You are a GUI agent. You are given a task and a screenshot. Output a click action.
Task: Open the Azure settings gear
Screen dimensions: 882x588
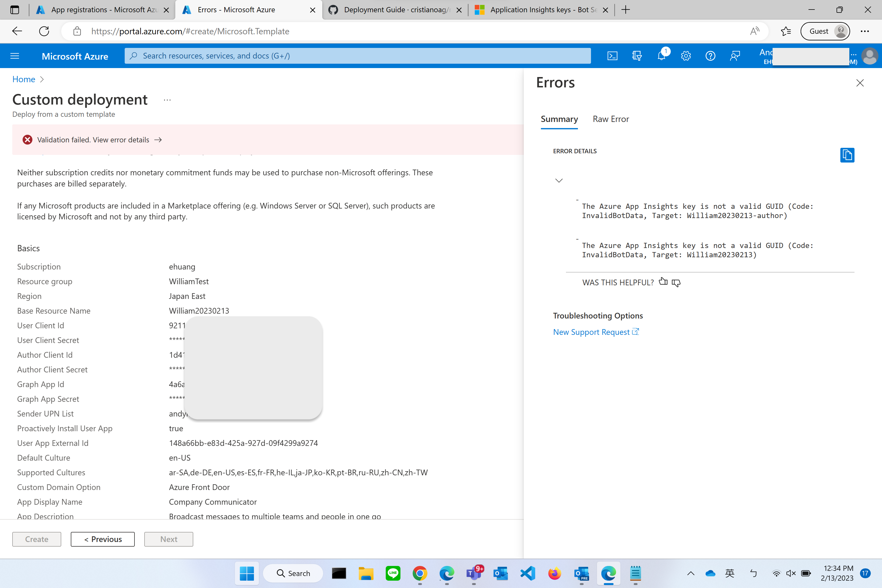pos(686,56)
